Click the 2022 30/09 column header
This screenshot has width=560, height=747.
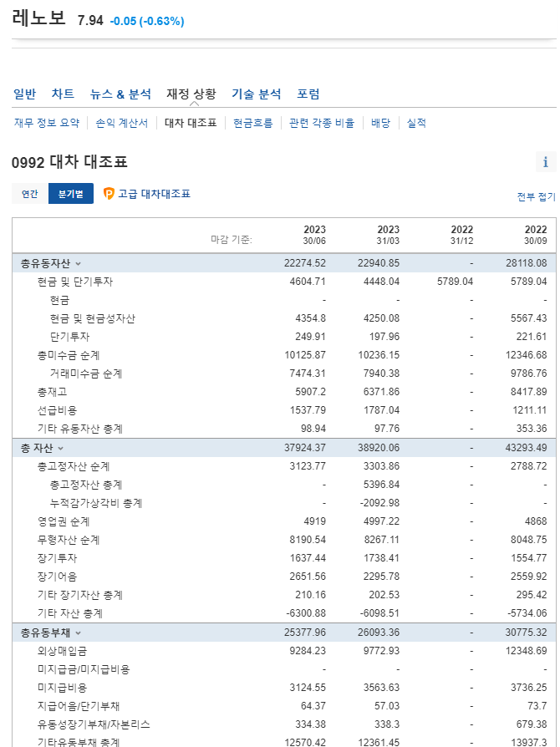(x=536, y=235)
